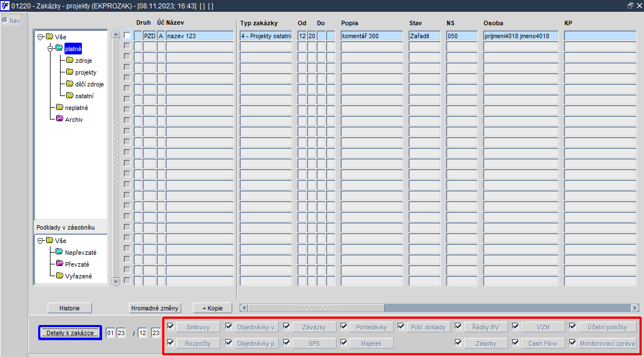Click the Hromadné změny button
This screenshot has width=644, height=357.
pyautogui.click(x=155, y=308)
